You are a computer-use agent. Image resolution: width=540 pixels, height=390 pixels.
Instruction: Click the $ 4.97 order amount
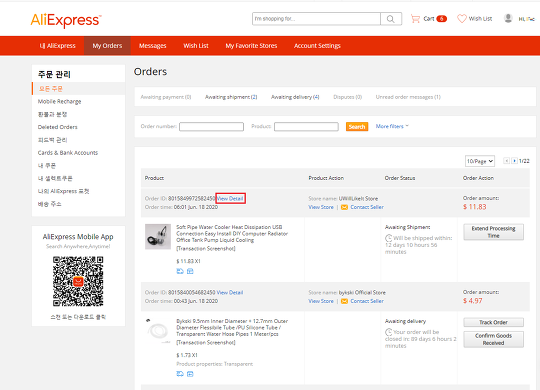pyautogui.click(x=472, y=301)
